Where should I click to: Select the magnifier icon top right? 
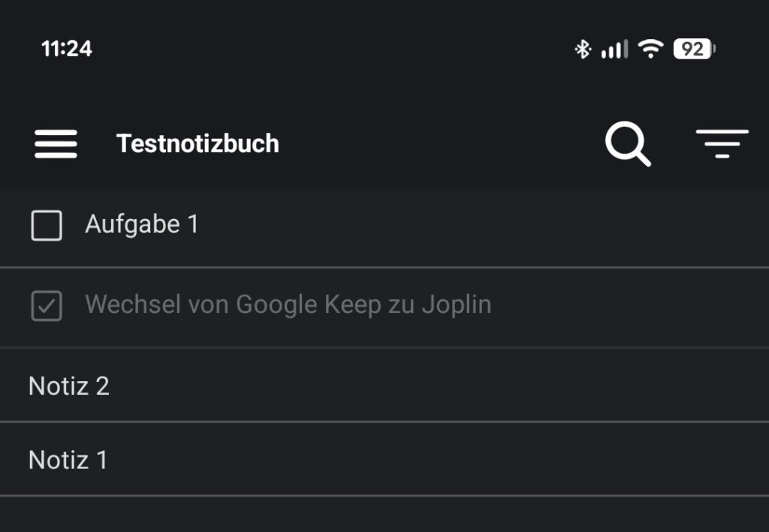628,144
